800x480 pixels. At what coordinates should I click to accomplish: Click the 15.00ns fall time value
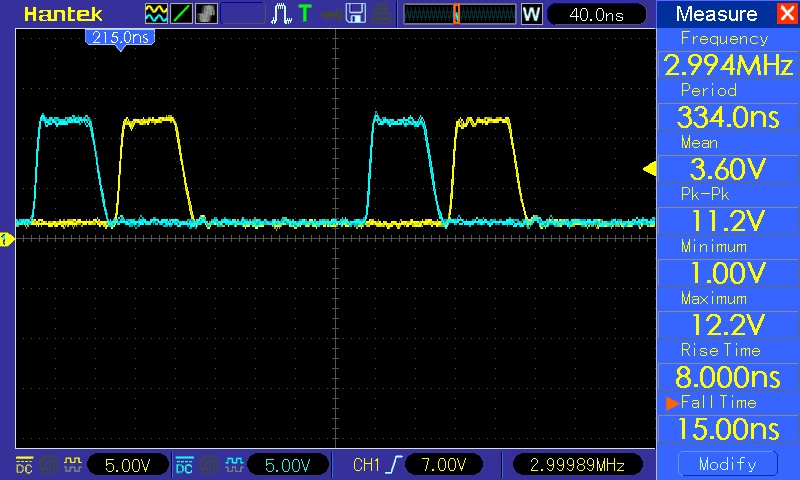(728, 429)
